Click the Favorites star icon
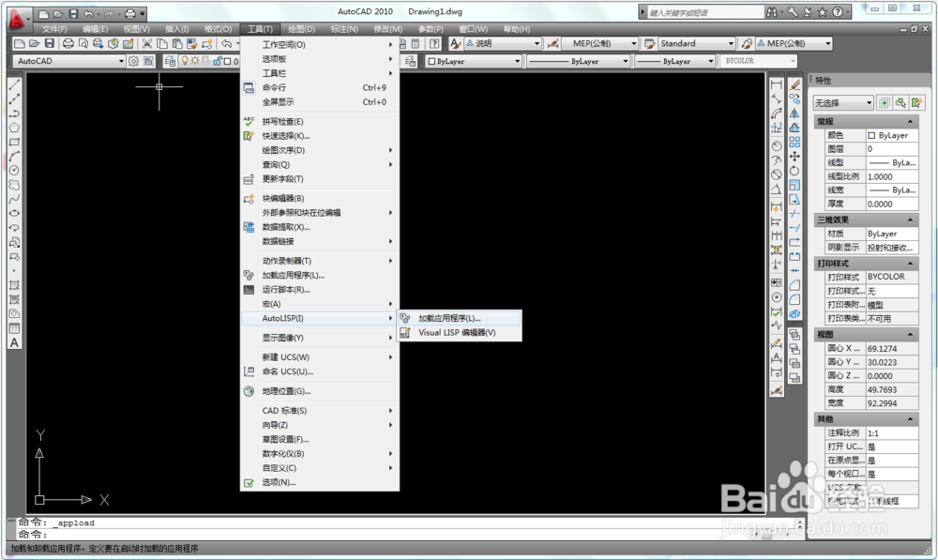938x560 pixels. point(823,12)
